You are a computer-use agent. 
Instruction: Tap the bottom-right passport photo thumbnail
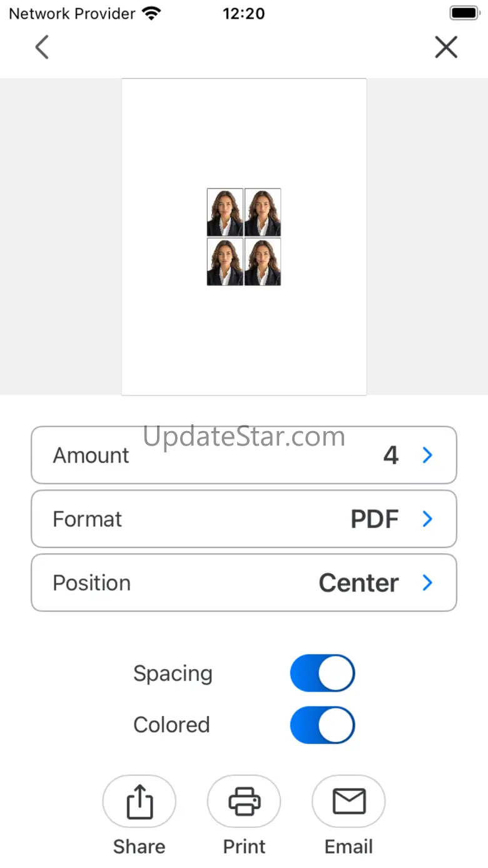pos(263,262)
